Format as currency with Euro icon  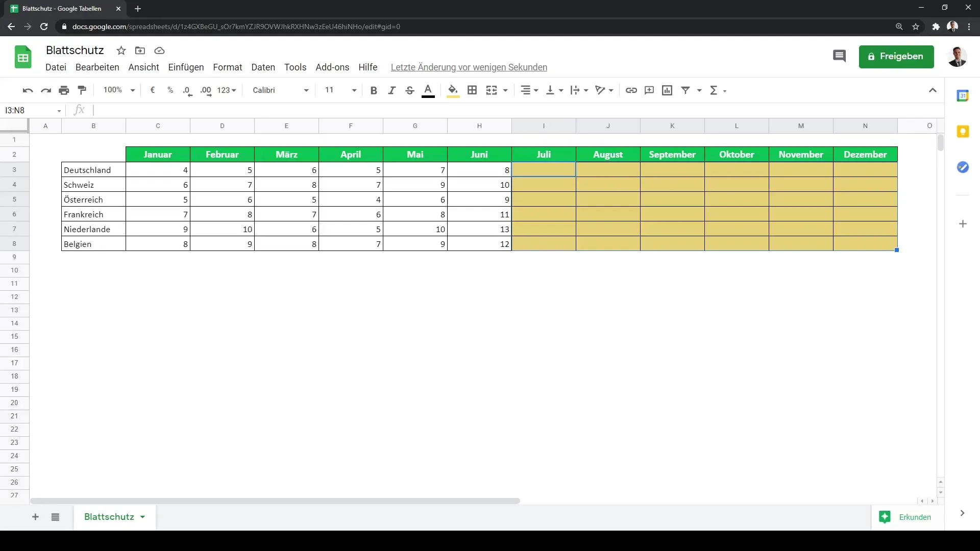152,90
